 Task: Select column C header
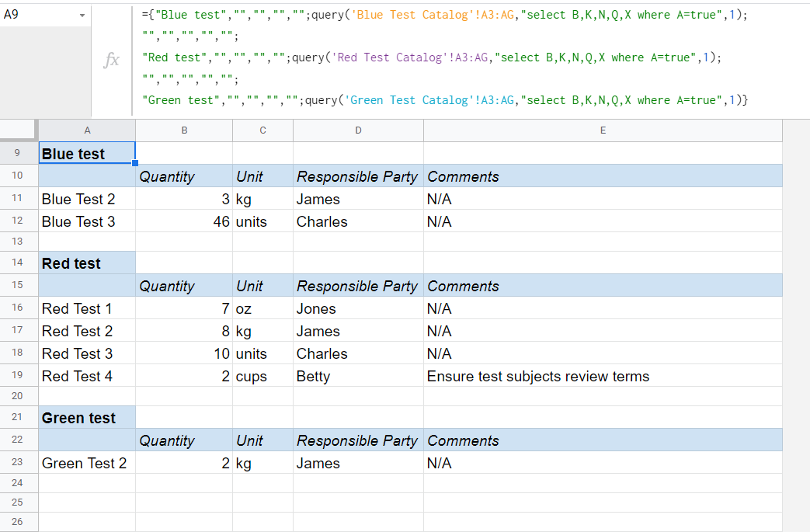click(x=263, y=130)
